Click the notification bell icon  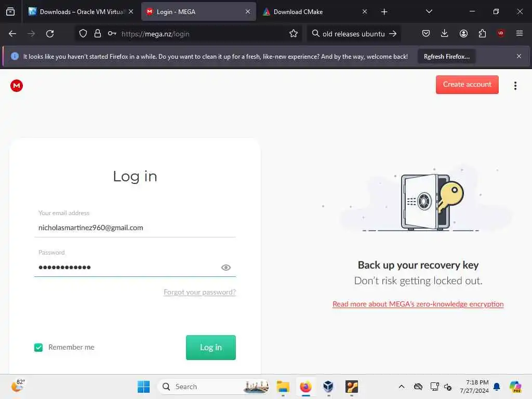[497, 387]
